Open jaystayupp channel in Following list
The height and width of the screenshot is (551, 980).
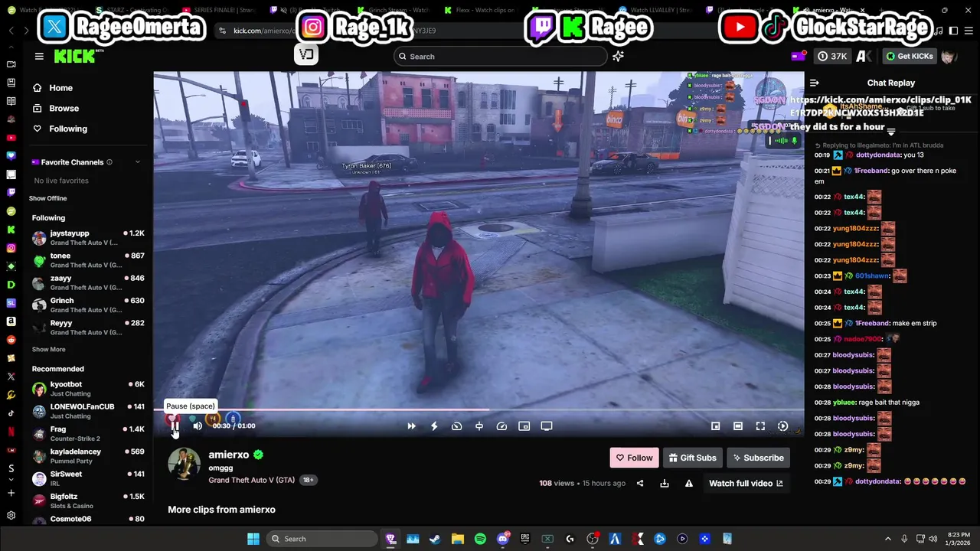[88, 237]
